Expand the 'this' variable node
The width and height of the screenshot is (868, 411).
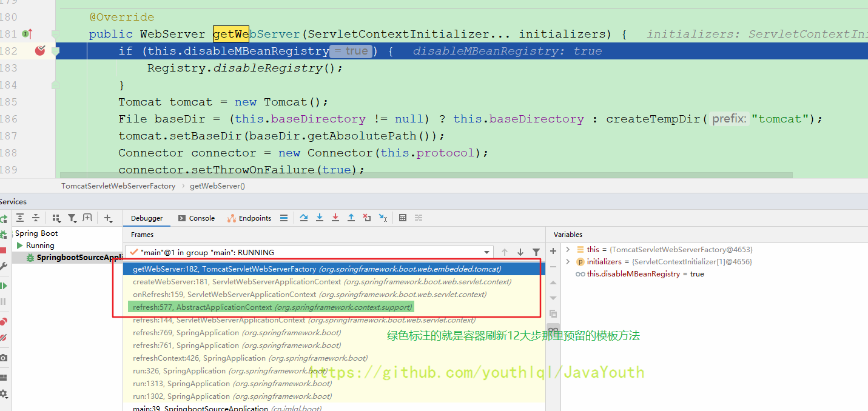point(568,249)
